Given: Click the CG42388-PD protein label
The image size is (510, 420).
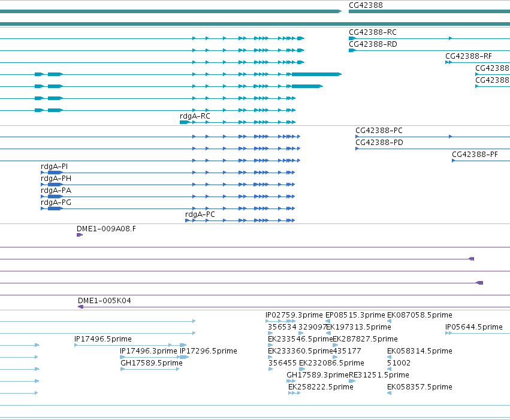Looking at the screenshot, I should point(379,143).
